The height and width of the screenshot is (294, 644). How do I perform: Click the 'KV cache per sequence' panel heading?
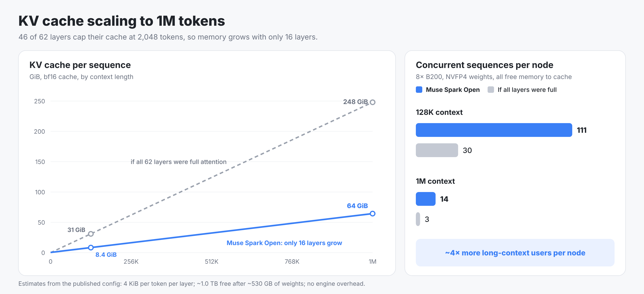pyautogui.click(x=80, y=65)
